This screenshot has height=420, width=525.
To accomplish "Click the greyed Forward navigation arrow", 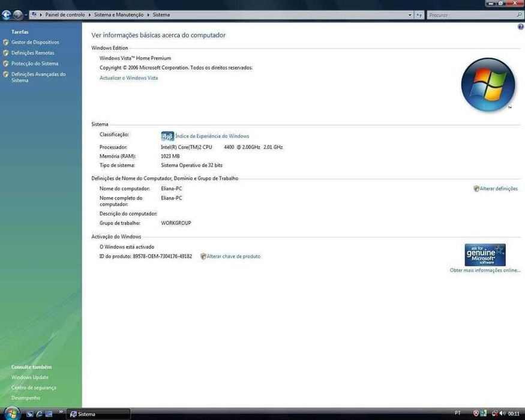I will tap(18, 15).
